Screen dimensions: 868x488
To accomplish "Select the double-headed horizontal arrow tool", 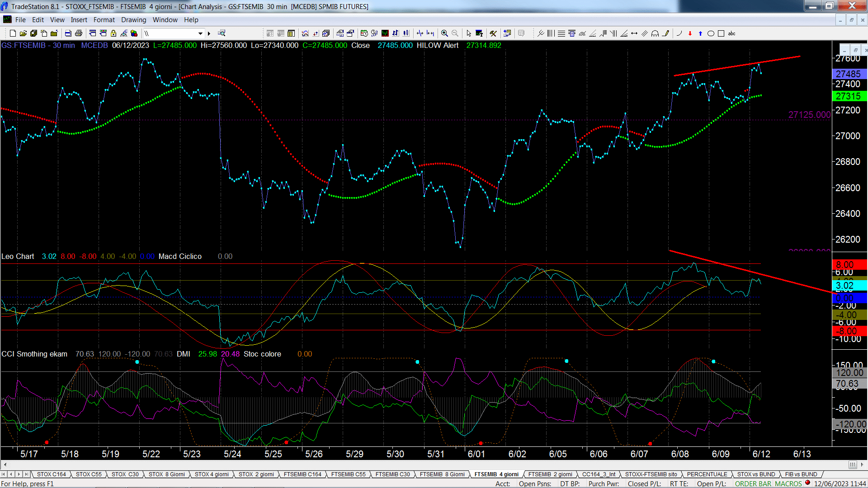I will pyautogui.click(x=634, y=33).
